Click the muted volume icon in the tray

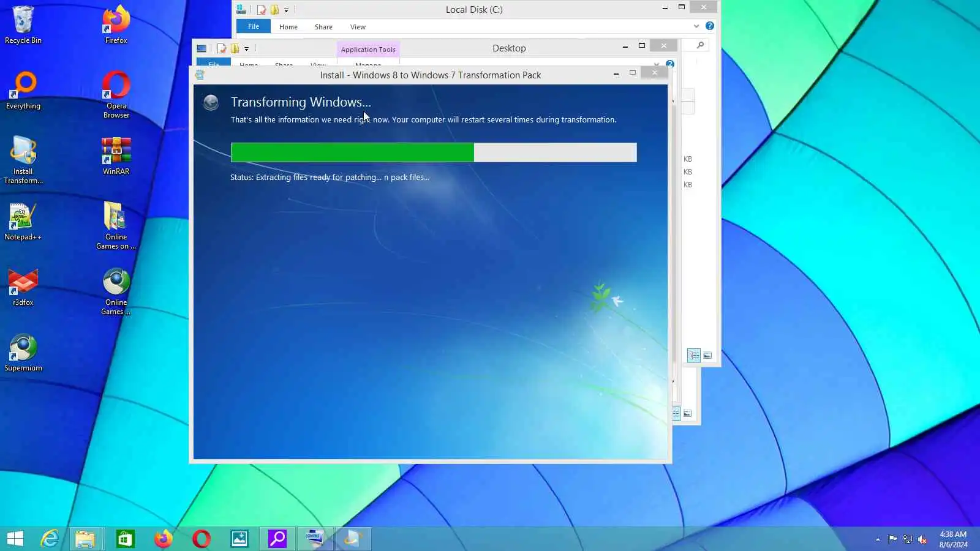(922, 539)
